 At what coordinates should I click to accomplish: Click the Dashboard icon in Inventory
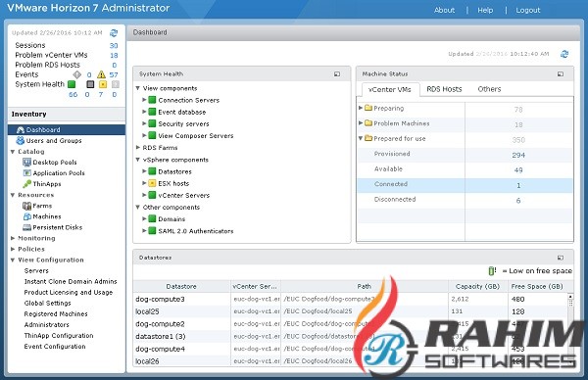tap(21, 129)
